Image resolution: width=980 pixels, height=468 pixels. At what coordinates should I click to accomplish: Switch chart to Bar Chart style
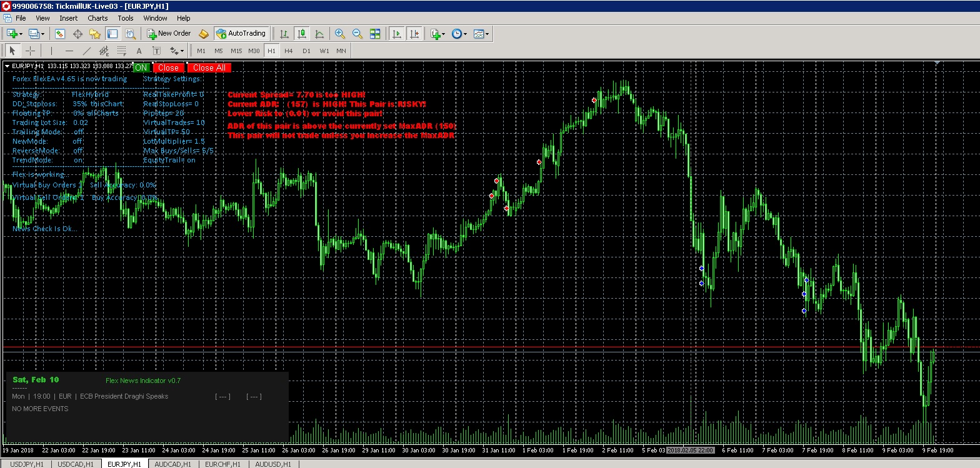coord(284,34)
